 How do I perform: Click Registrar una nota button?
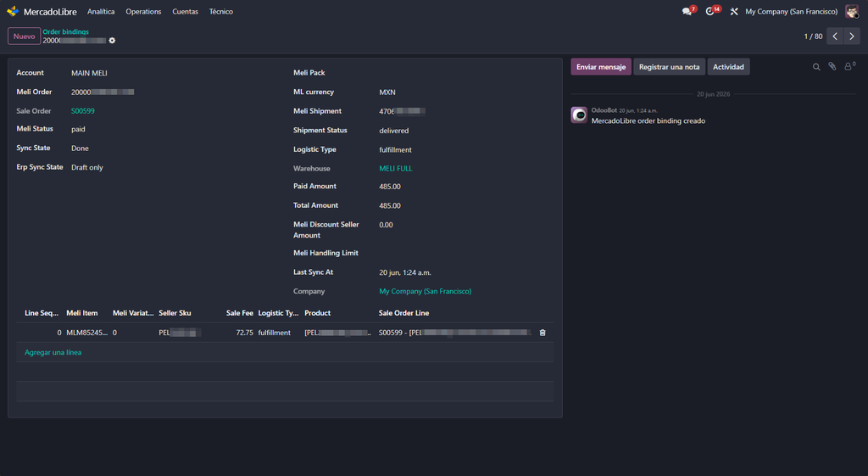pyautogui.click(x=670, y=66)
